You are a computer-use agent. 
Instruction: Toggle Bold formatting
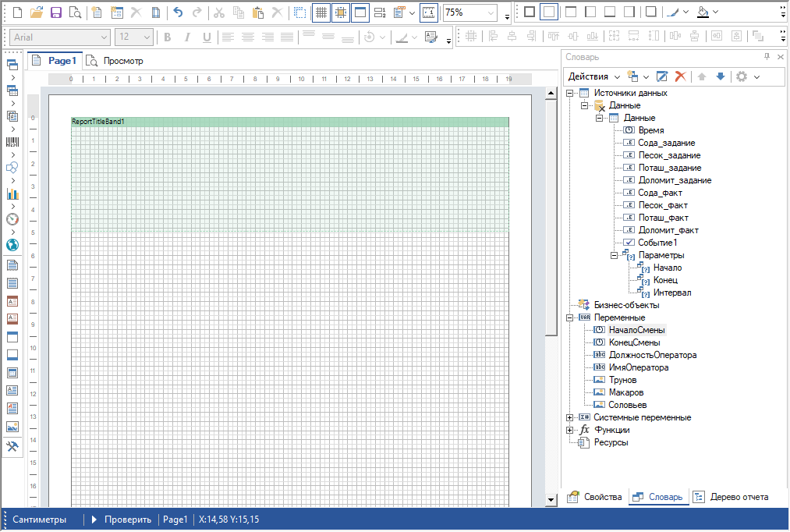coord(167,37)
